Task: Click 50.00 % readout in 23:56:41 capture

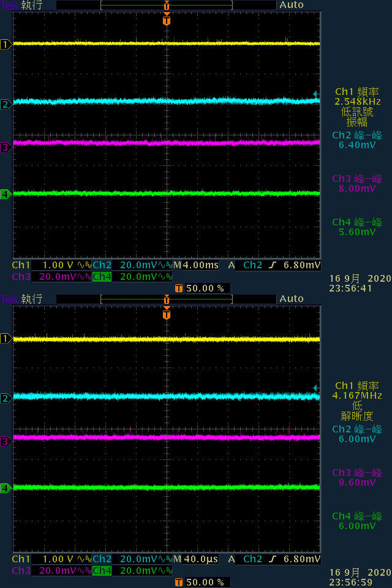Action: coord(205,288)
